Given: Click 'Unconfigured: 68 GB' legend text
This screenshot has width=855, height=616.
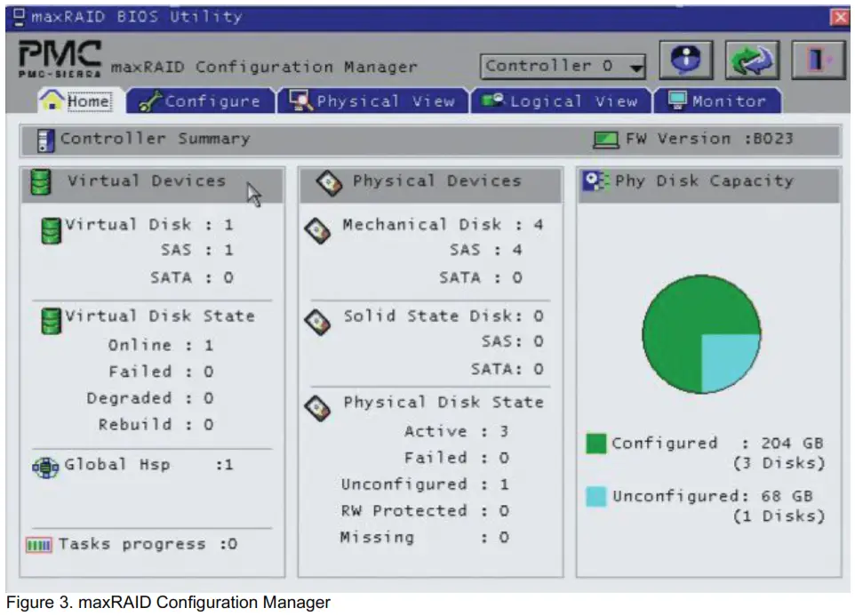Looking at the screenshot, I should (712, 496).
